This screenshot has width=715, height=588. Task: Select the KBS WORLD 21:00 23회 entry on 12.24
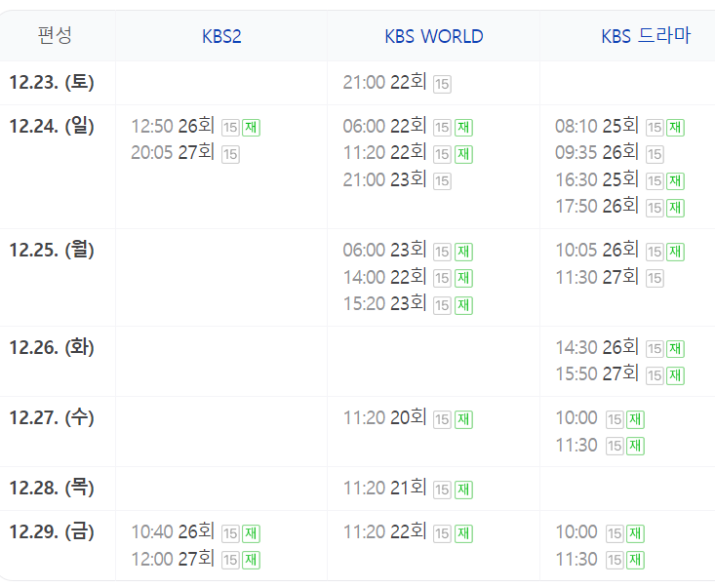pyautogui.click(x=384, y=179)
